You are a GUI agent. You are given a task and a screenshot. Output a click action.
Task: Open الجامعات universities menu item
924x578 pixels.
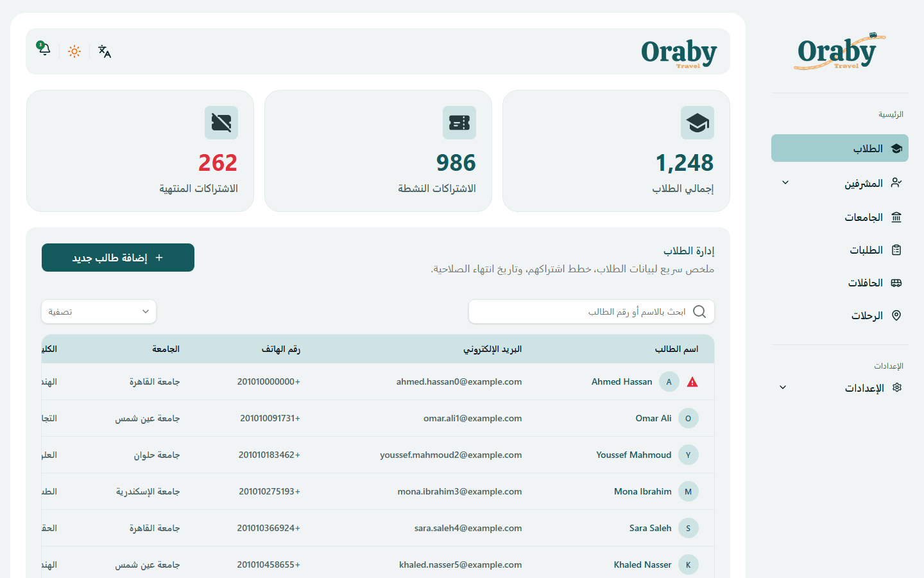840,217
